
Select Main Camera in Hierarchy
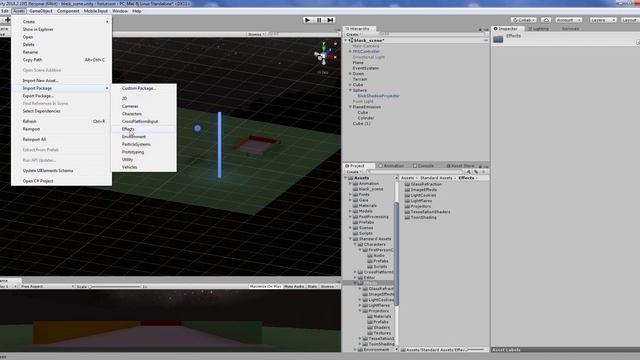[365, 46]
